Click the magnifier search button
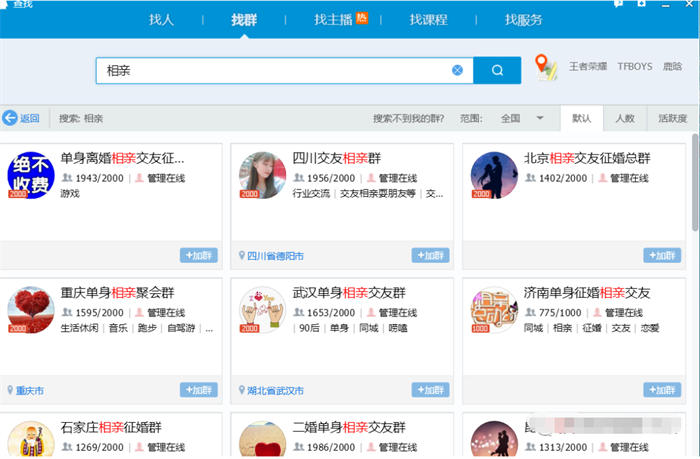 pyautogui.click(x=497, y=70)
